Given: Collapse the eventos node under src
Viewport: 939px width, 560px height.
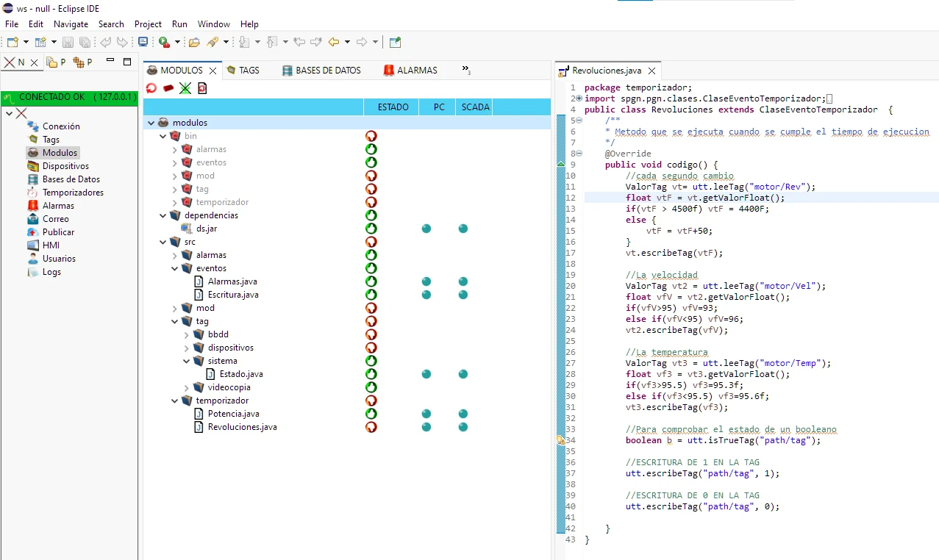Looking at the screenshot, I should (x=175, y=268).
